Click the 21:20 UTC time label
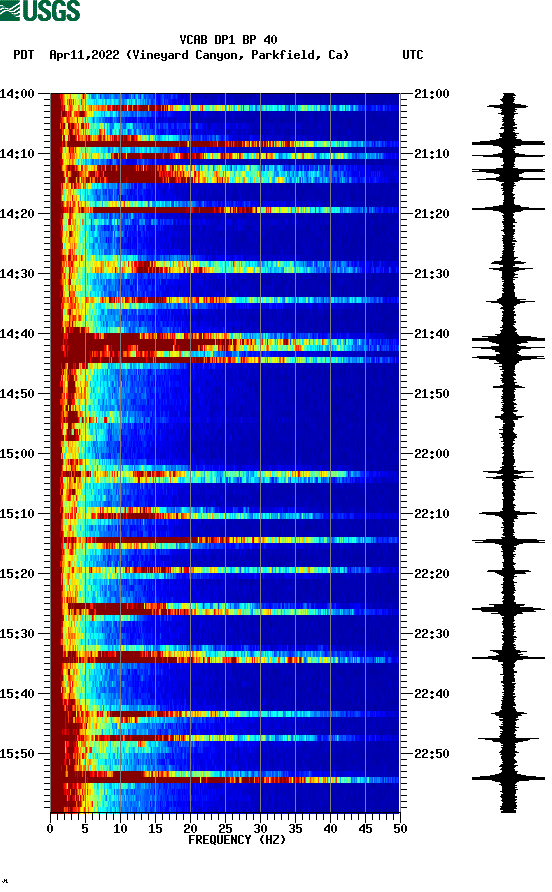 [432, 214]
